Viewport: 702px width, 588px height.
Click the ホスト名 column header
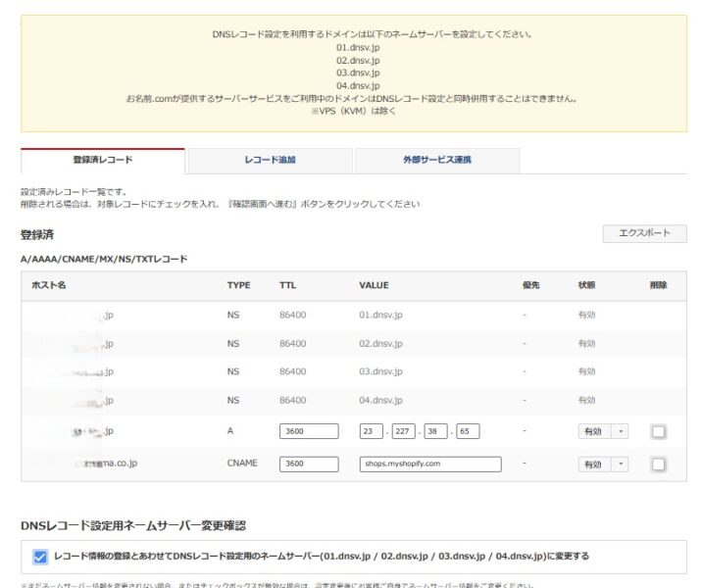click(x=48, y=285)
